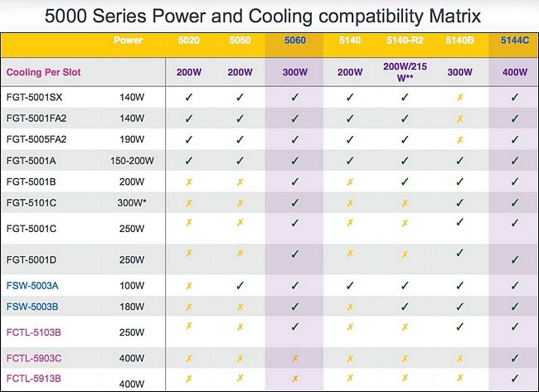Select the 5140-R2 column header
The image size is (539, 392).
[x=405, y=40]
